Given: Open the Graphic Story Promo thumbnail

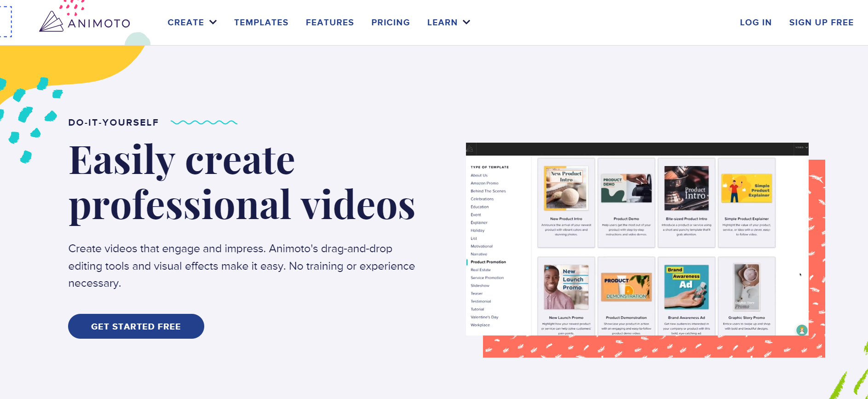Looking at the screenshot, I should coord(747,287).
